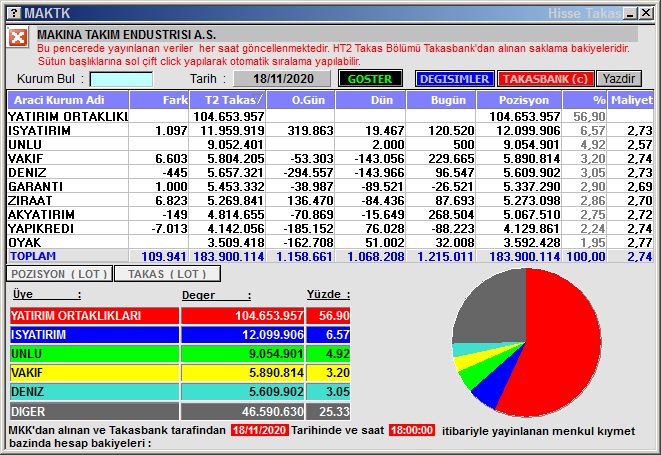Image resolution: width=661 pixels, height=455 pixels.
Task: Click the red pie chart slice
Action: 563,346
